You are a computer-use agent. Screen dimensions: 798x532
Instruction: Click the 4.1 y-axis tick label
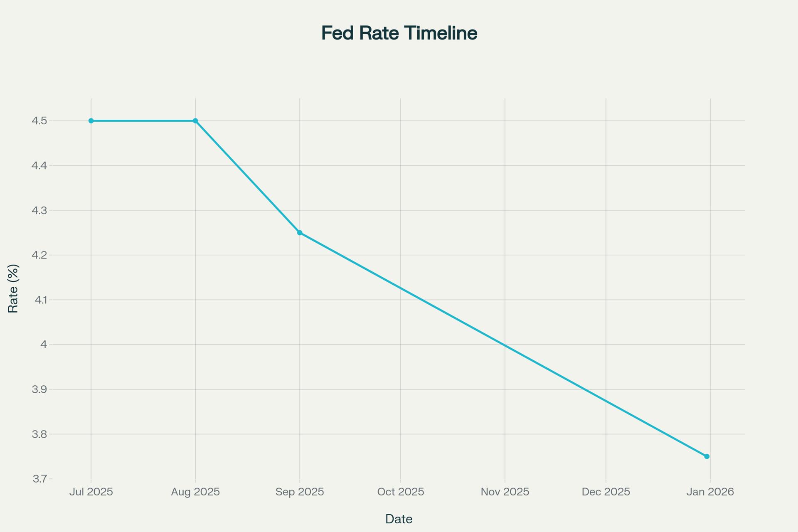[39, 300]
